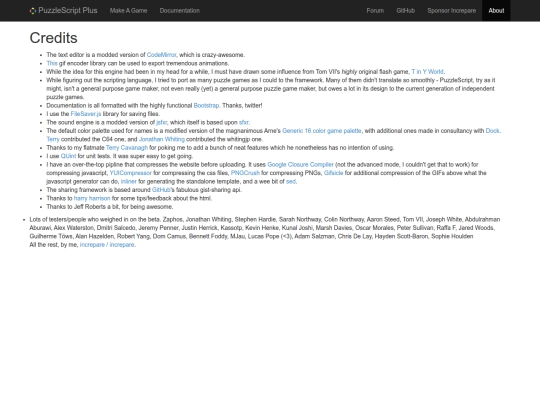Visit the Dock link
Screen dimensions: 540x405
492,131
